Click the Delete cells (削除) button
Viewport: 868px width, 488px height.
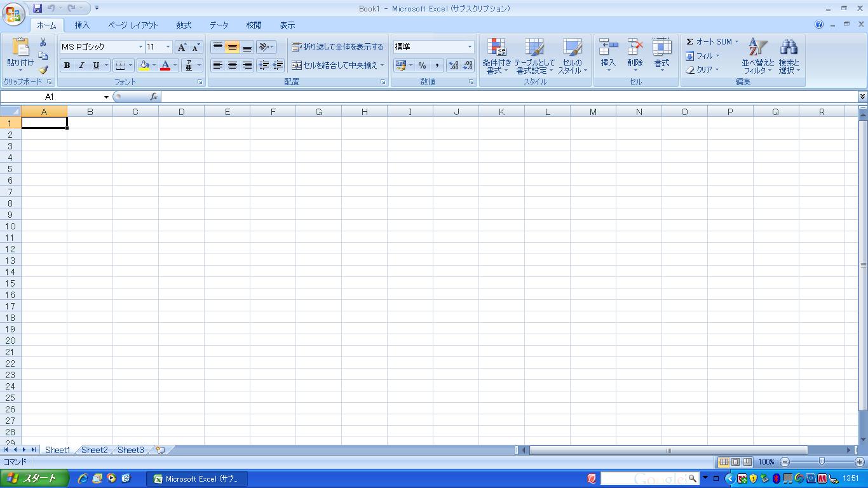click(x=635, y=55)
